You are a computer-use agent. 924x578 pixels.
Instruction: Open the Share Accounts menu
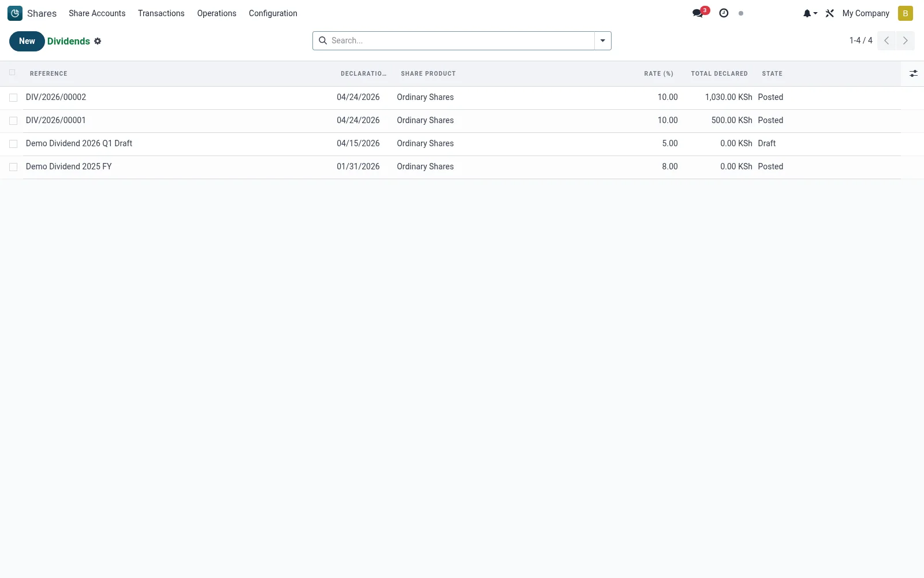97,13
